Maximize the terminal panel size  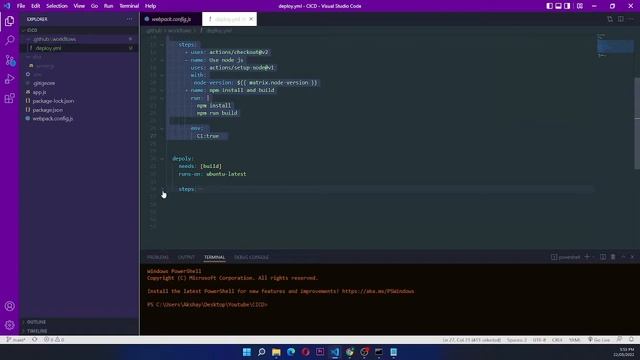click(x=623, y=257)
